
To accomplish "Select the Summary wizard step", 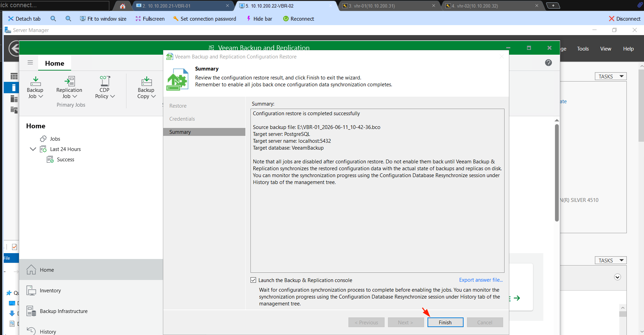I will tap(204, 132).
